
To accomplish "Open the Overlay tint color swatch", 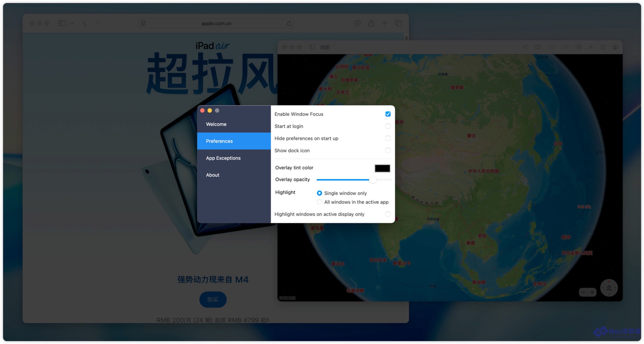I will [382, 168].
